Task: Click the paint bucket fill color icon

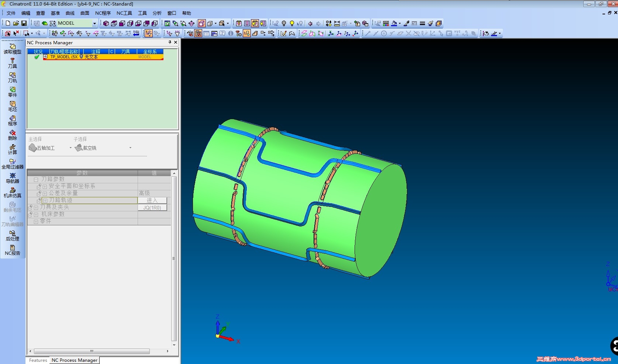Action: tap(394, 23)
